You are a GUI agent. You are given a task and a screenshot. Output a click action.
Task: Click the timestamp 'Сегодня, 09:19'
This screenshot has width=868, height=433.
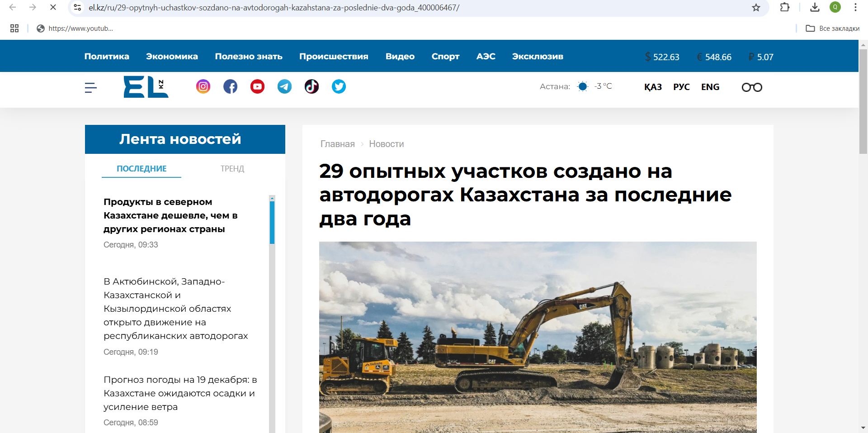tap(131, 352)
